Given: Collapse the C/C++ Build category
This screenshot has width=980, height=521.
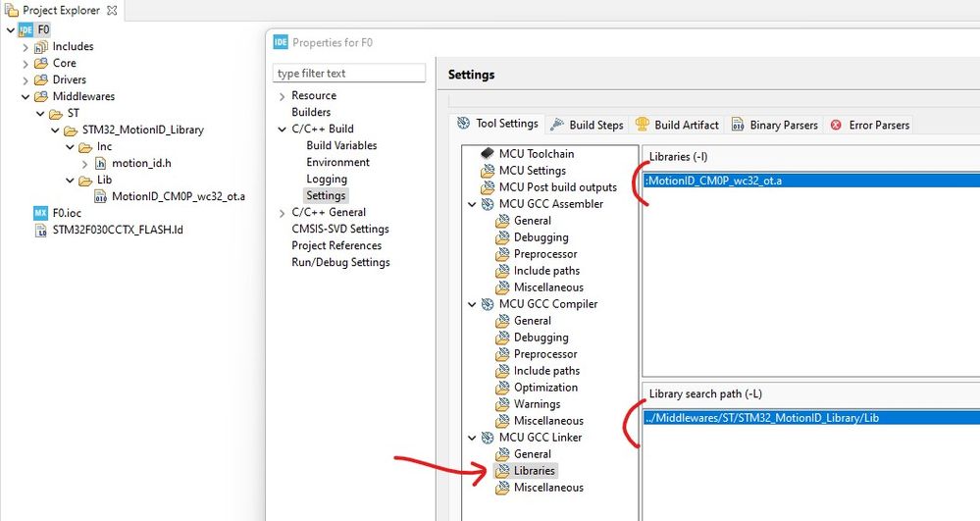Looking at the screenshot, I should (282, 129).
